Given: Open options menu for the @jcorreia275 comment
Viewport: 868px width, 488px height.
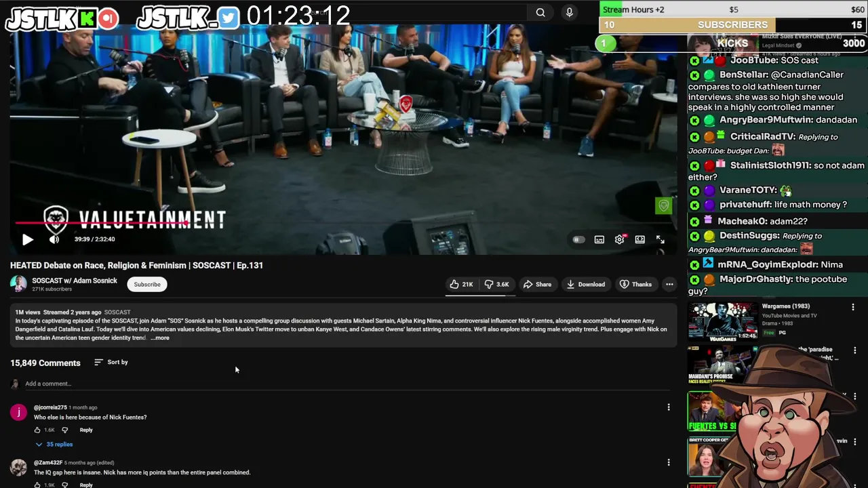Looking at the screenshot, I should (x=669, y=407).
